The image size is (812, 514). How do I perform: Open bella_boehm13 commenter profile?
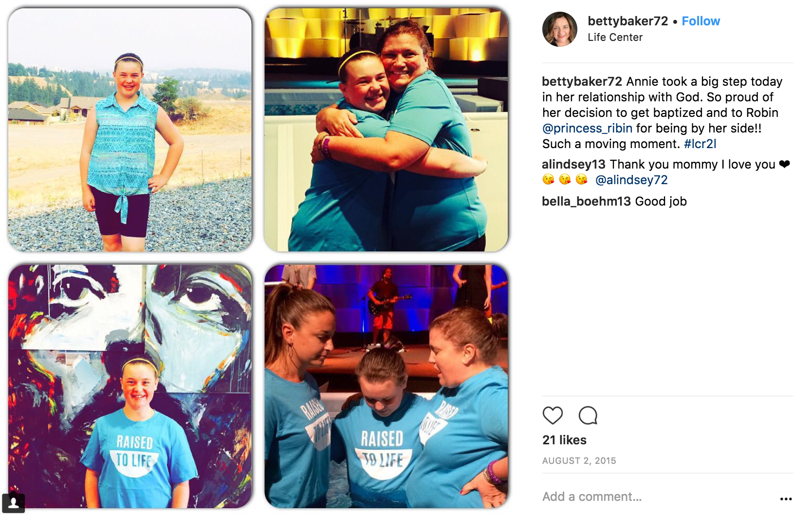point(586,201)
